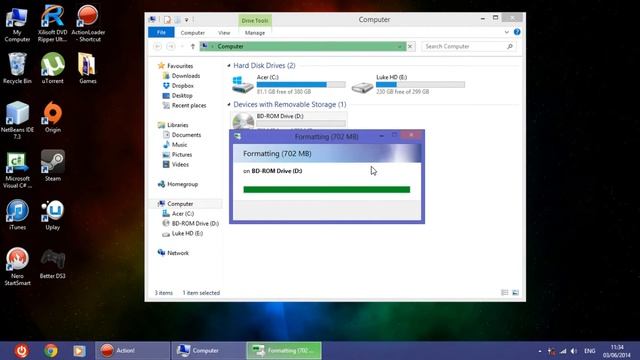
Task: Open Dropbox in navigation pane
Action: coord(182,86)
